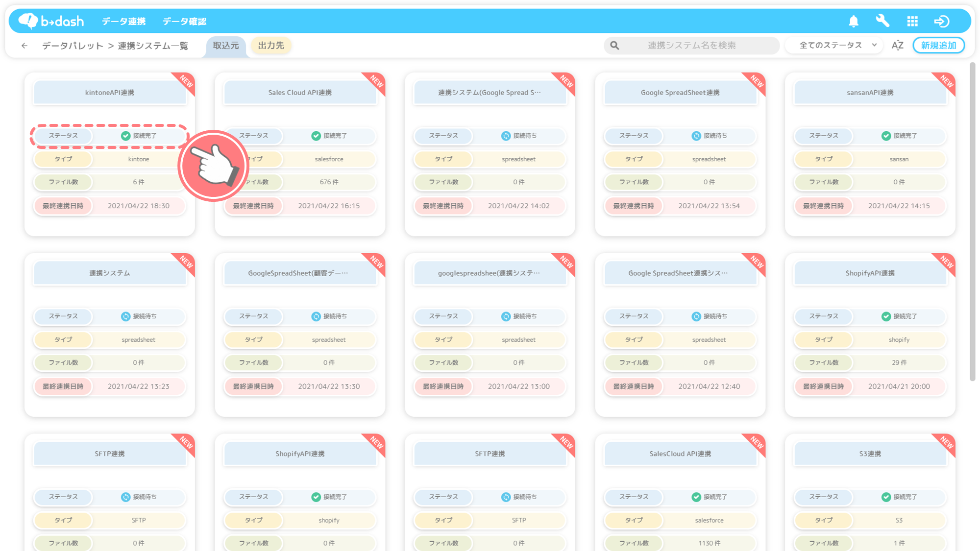Click the kintone type value
Screen dimensions: 980x551
[x=139, y=159]
